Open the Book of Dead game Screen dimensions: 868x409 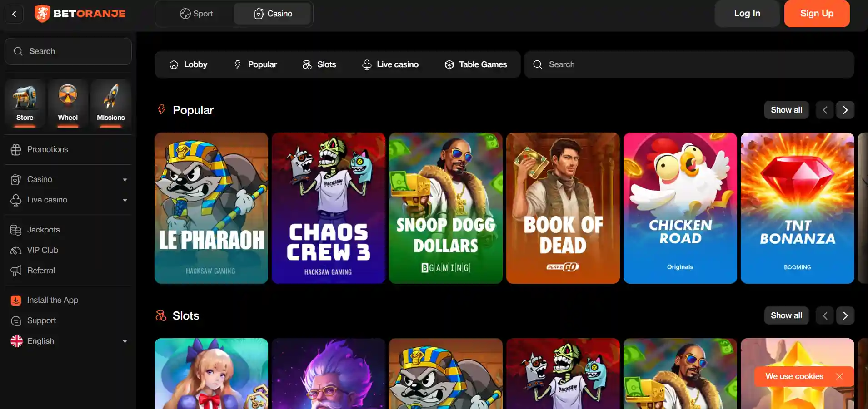point(563,208)
